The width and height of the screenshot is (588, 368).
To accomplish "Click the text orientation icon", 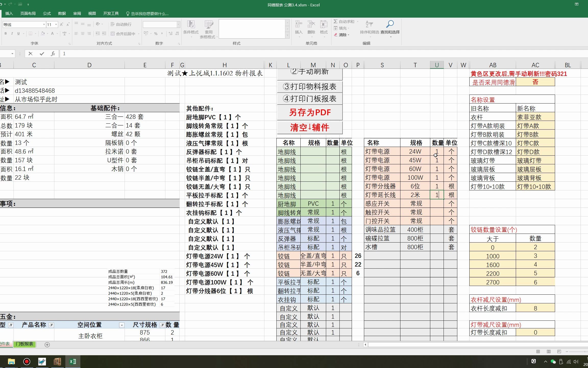I will [98, 24].
